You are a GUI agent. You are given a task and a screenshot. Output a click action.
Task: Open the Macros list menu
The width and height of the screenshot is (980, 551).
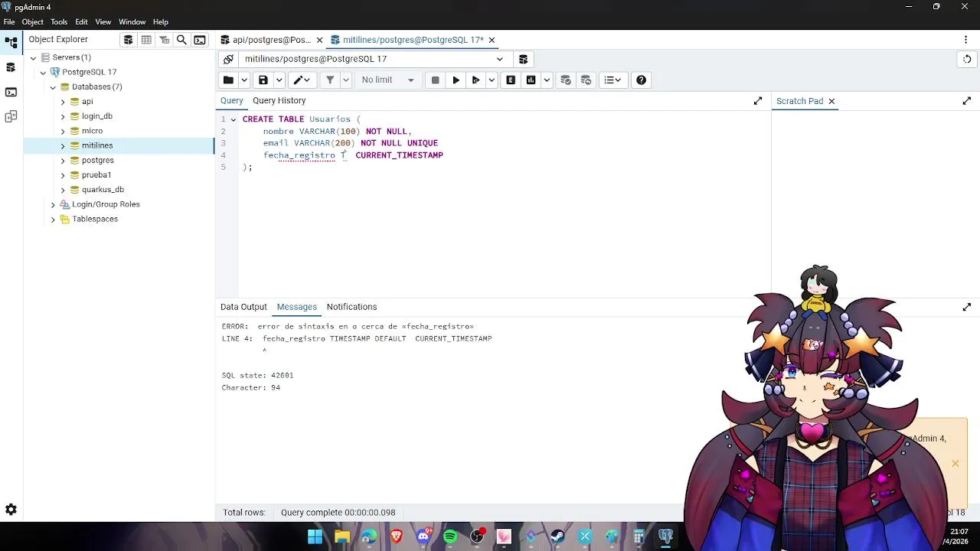pyautogui.click(x=613, y=80)
